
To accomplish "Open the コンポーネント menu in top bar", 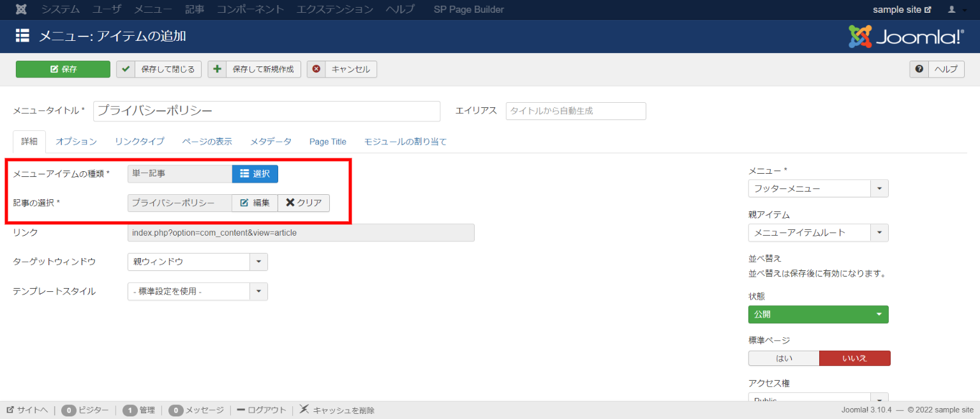I will 251,10.
